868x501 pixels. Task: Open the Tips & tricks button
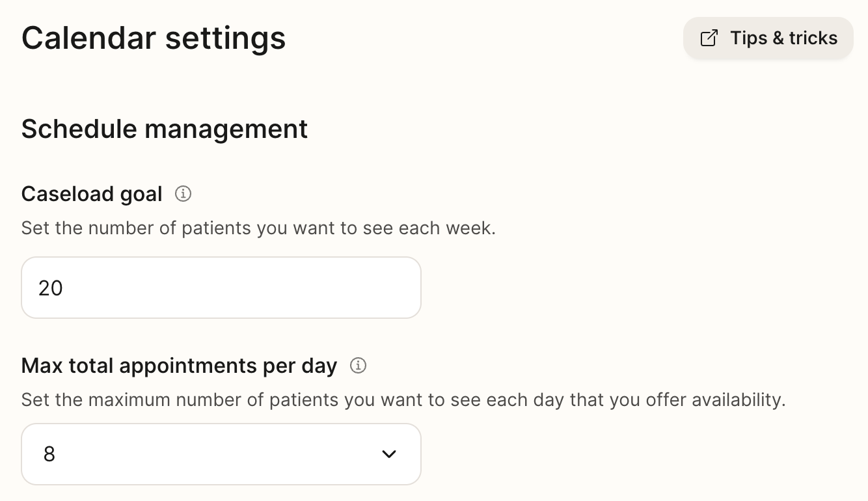click(x=768, y=38)
